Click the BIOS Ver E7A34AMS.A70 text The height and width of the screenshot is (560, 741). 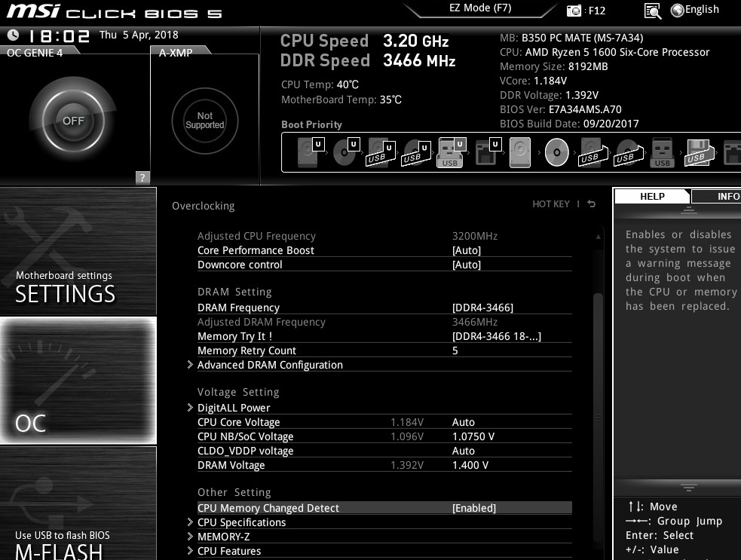tap(561, 109)
